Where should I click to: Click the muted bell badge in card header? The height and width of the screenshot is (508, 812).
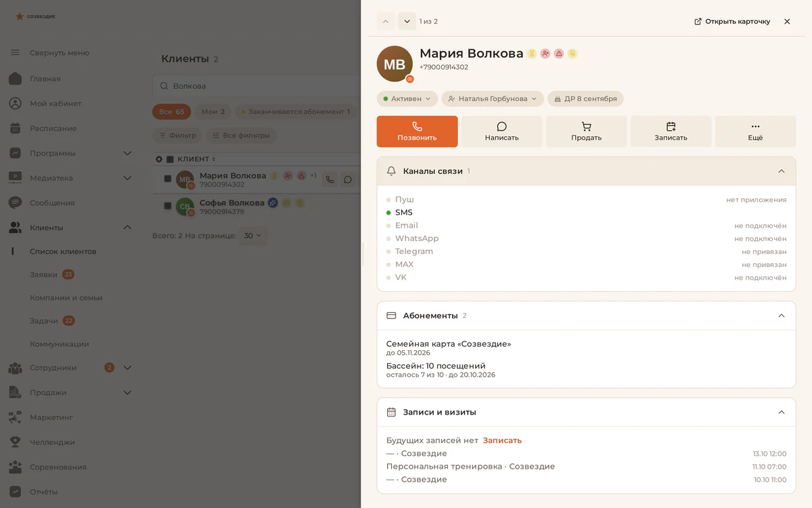572,54
